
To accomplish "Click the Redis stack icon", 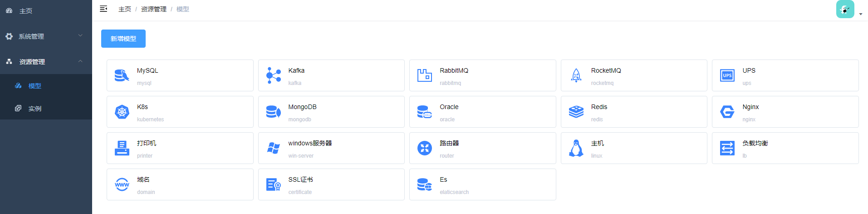I will click(576, 112).
